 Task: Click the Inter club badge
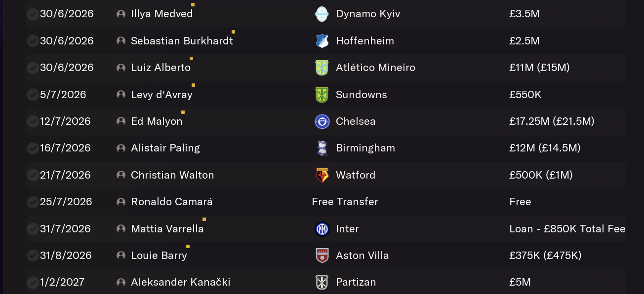click(x=322, y=229)
